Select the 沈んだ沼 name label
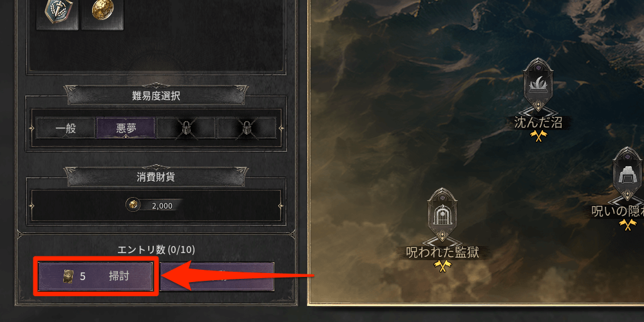This screenshot has width=644, height=322. [538, 122]
